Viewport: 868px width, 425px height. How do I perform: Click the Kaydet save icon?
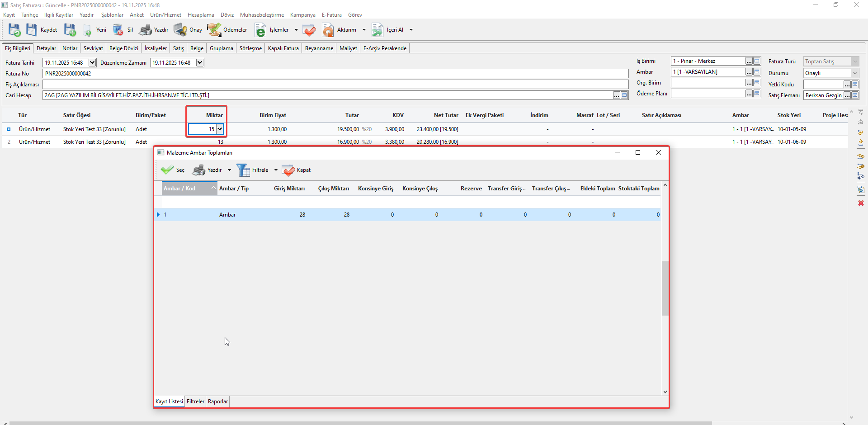(32, 30)
